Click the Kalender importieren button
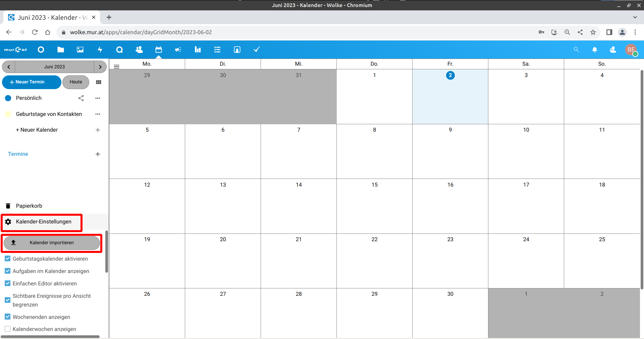The width and height of the screenshot is (644, 339). click(x=52, y=243)
